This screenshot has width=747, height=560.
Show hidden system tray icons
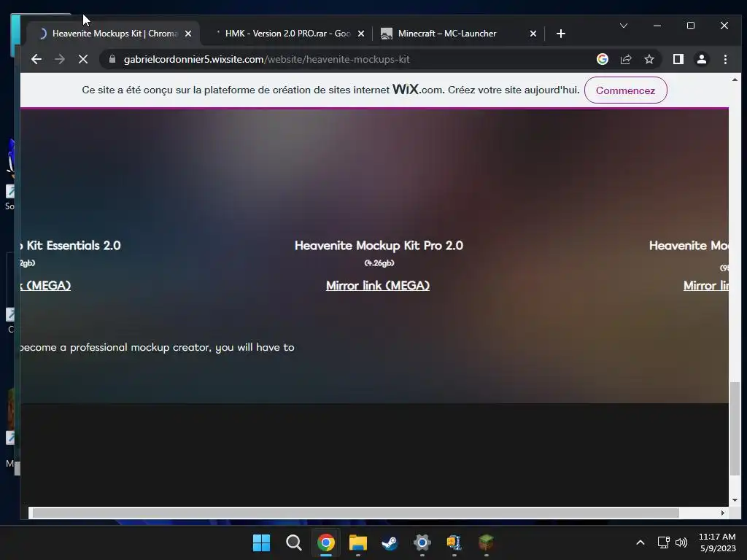pos(640,542)
